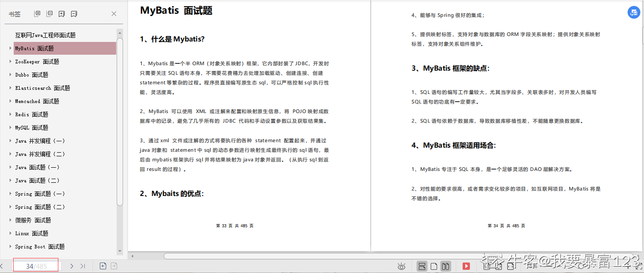Click the footer 第 33 页 共 485 页
Image resolution: width=644 pixels, height=273 pixels.
[235, 226]
